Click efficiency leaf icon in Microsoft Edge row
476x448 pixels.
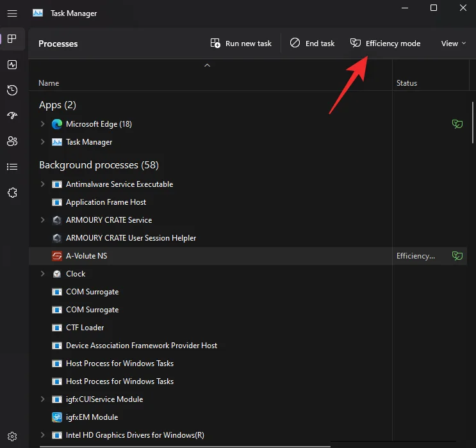point(457,124)
